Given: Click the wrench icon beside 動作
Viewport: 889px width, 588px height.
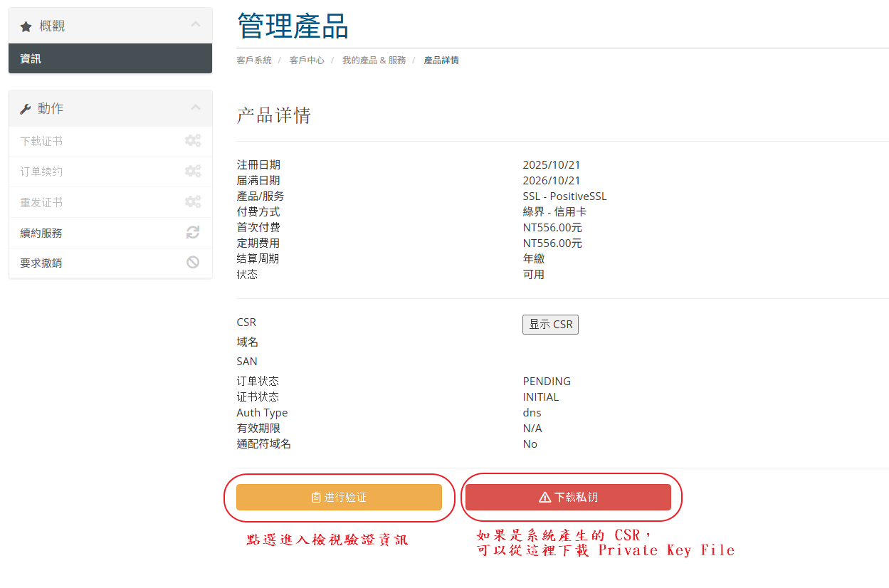Looking at the screenshot, I should pos(26,109).
